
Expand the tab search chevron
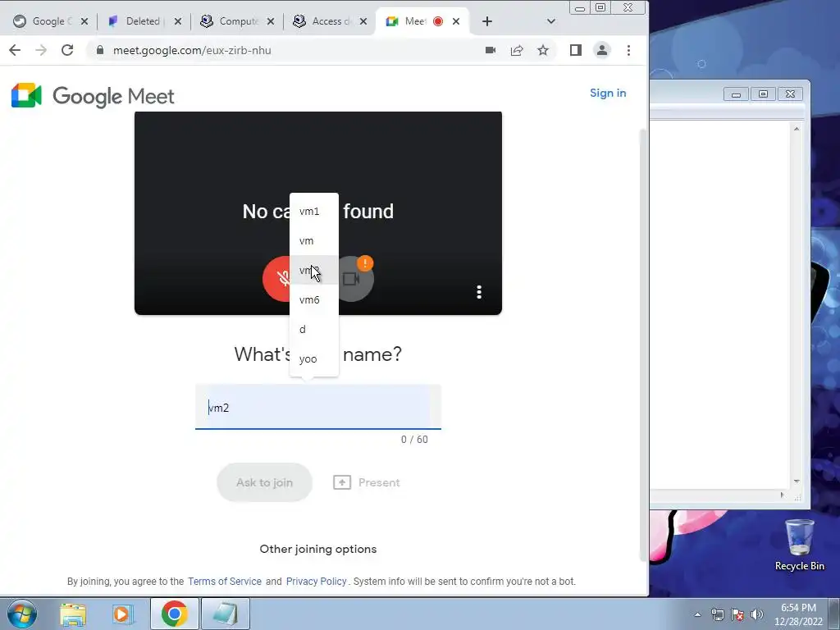click(550, 21)
